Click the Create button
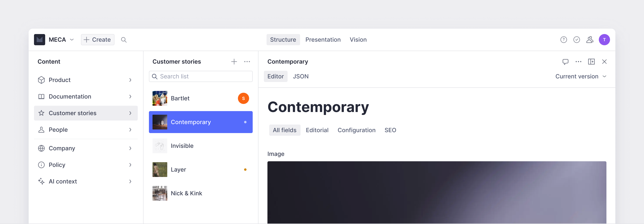This screenshot has width=644, height=224. [x=97, y=40]
